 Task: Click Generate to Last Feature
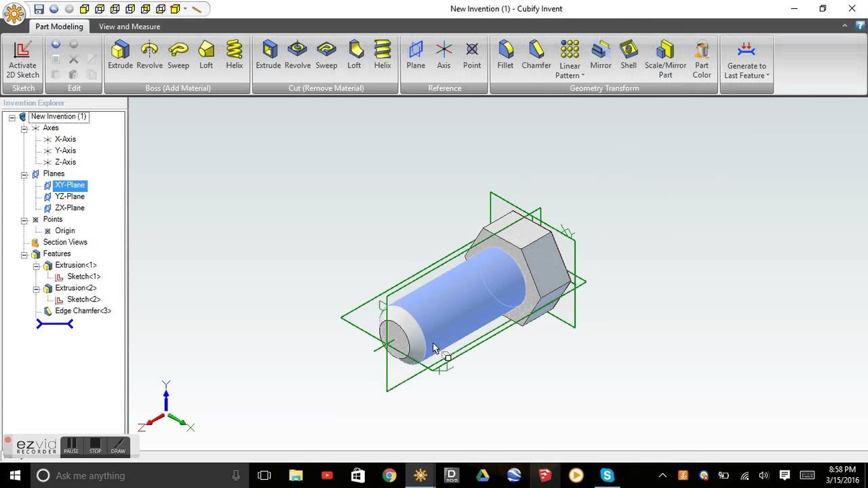747,60
